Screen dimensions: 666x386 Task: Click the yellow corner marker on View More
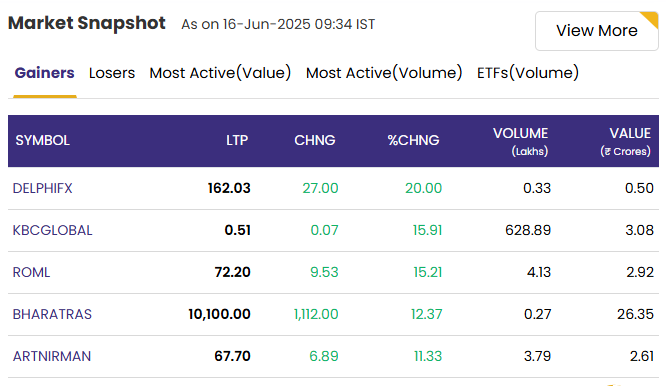[652, 19]
